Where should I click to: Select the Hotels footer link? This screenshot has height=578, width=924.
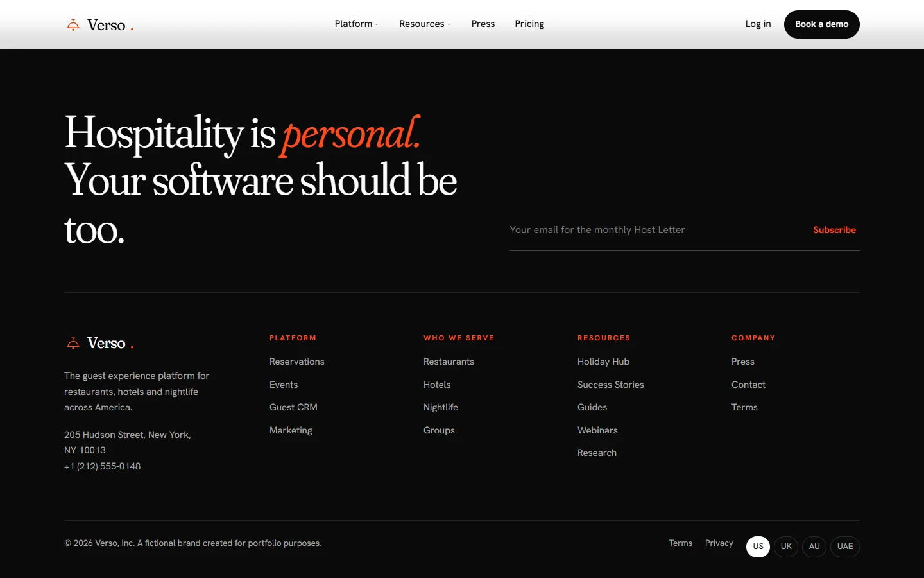[437, 385]
